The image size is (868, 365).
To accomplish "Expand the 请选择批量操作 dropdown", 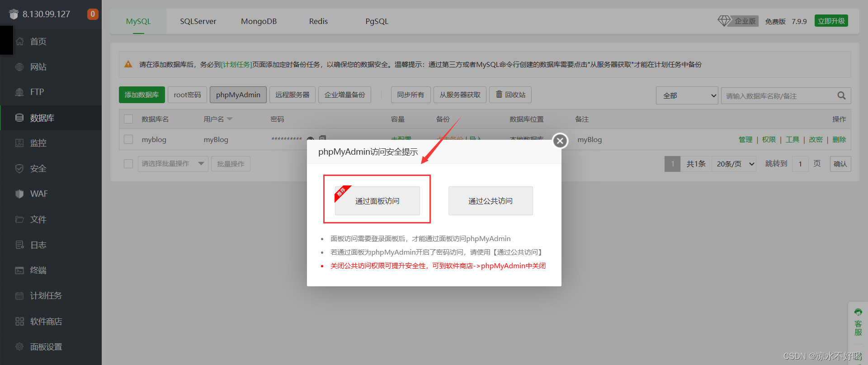I will click(173, 164).
